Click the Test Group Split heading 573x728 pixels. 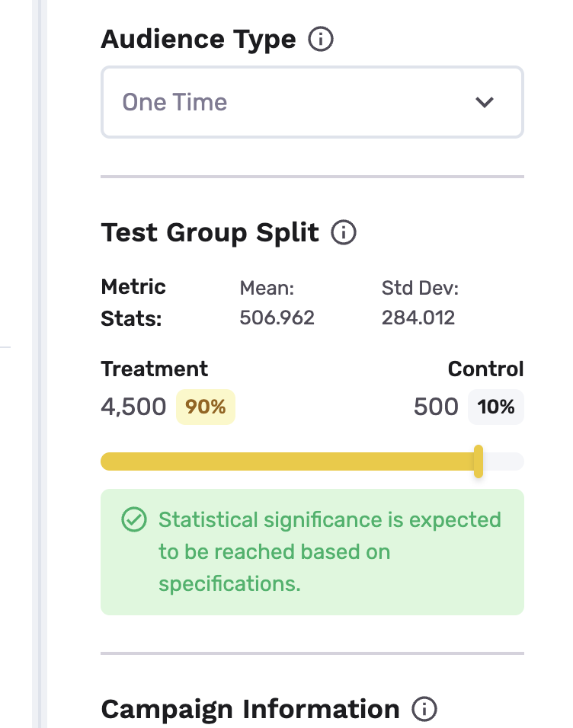pyautogui.click(x=210, y=232)
